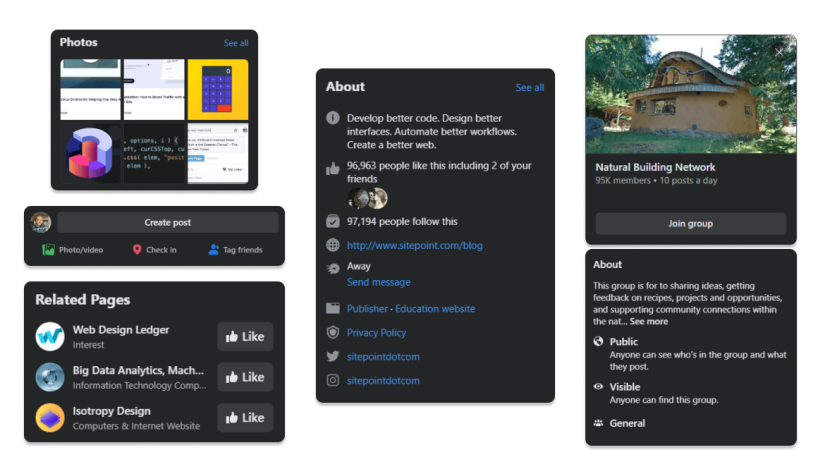The width and height of the screenshot is (830, 450).
Task: Click the Twitter bird icon
Action: 333,357
